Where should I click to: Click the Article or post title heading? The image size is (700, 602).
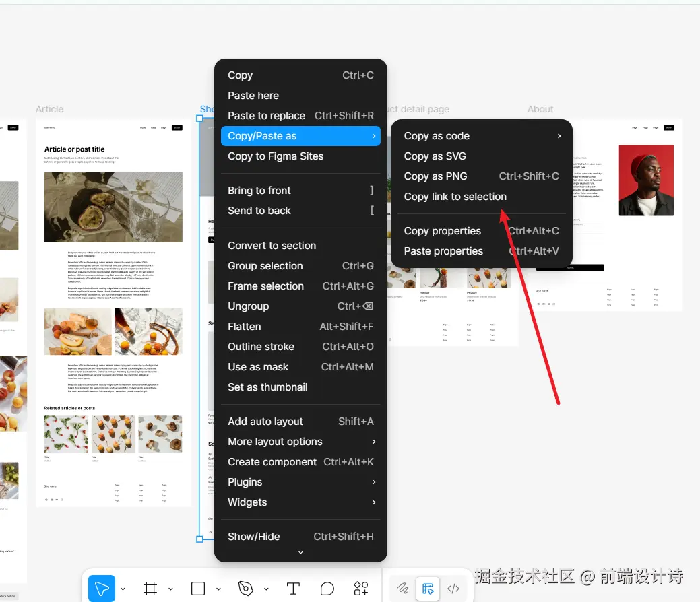click(75, 149)
